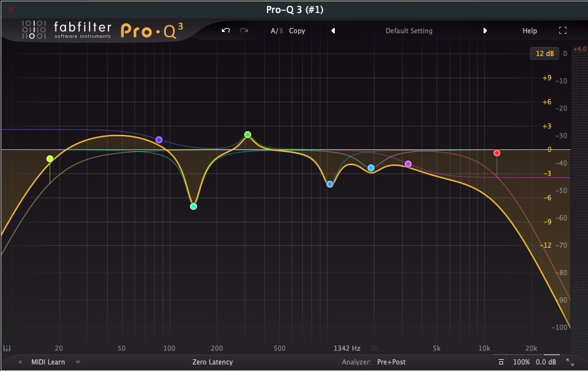Viewport: 588px width, 371px height.
Task: Select the teal notch band node
Action: coord(194,206)
